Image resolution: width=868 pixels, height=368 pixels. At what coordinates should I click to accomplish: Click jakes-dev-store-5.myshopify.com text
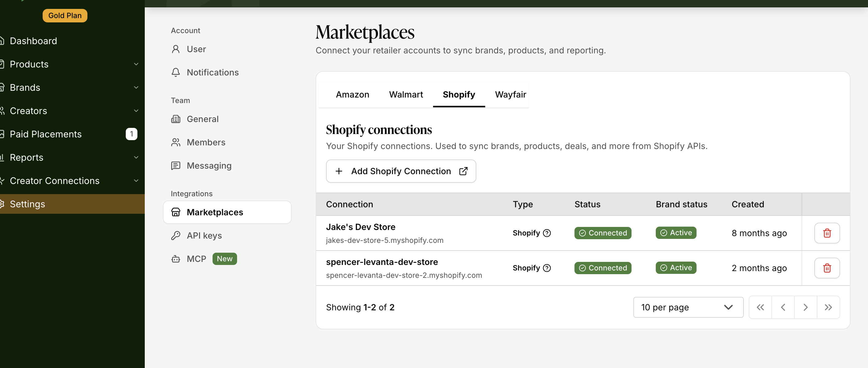[x=385, y=240]
